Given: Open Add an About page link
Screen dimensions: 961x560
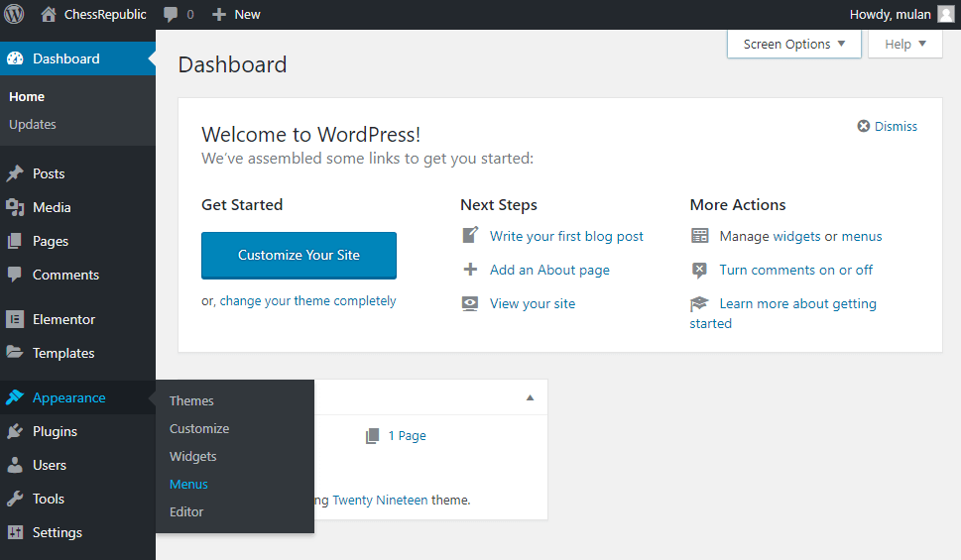Looking at the screenshot, I should click(x=549, y=271).
